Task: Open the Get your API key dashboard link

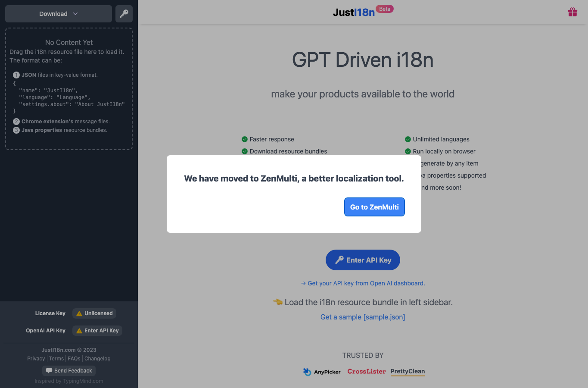Action: (363, 283)
